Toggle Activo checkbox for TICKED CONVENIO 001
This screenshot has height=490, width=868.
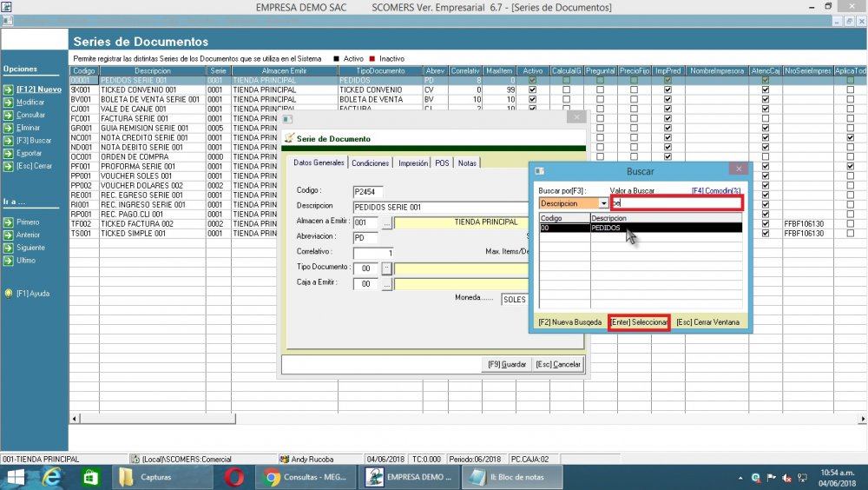pyautogui.click(x=533, y=89)
